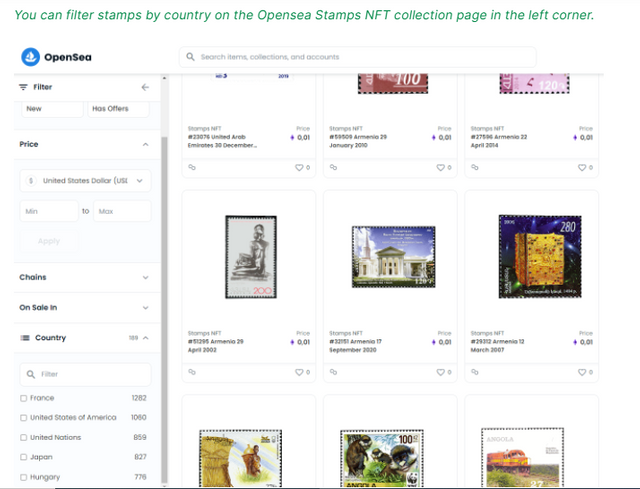Viewport: 640px width, 489px height.
Task: Open the Angola orange train stamp image
Action: (522, 458)
